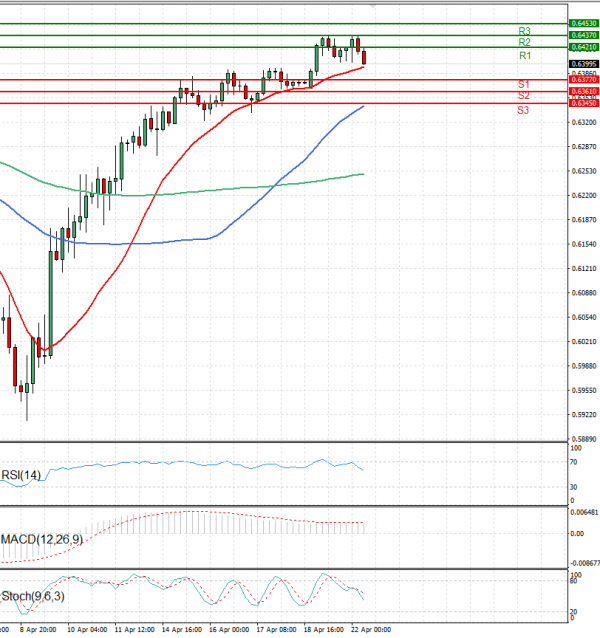Click the 18 Apr 16:00 time label
This screenshot has width=600, height=638.
click(323, 629)
